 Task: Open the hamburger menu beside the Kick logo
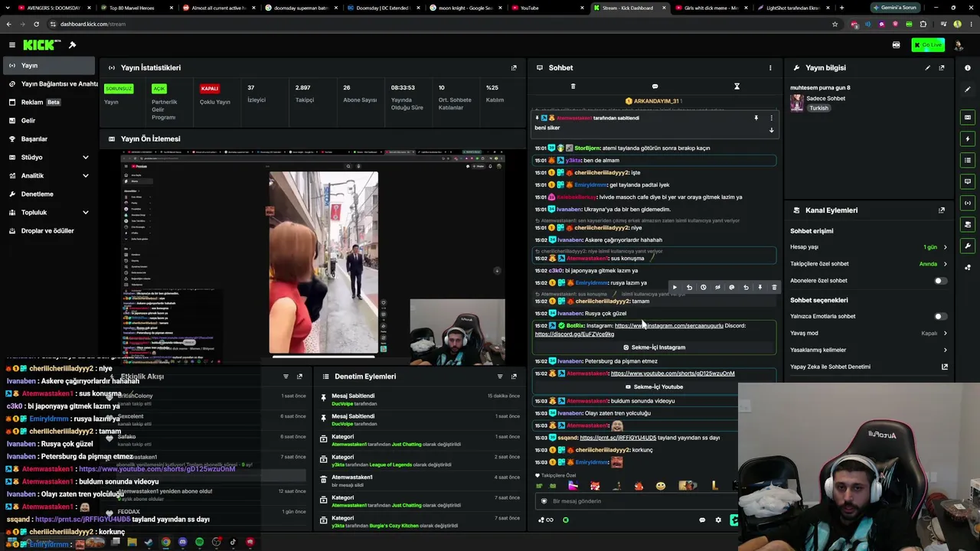pyautogui.click(x=12, y=45)
